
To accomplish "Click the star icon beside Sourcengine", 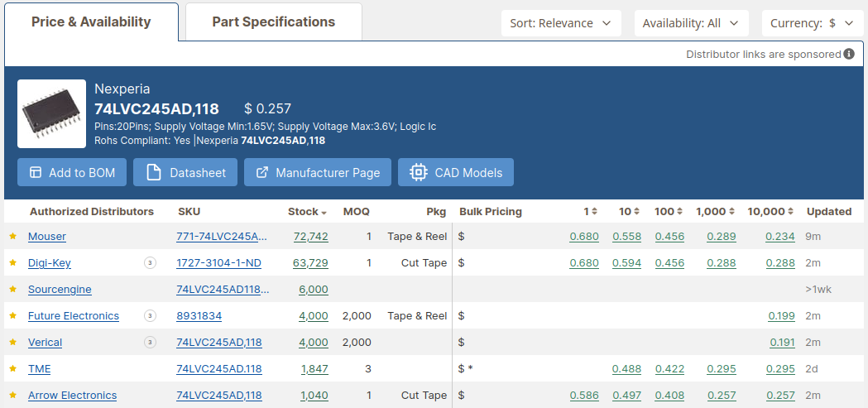I will [12, 290].
